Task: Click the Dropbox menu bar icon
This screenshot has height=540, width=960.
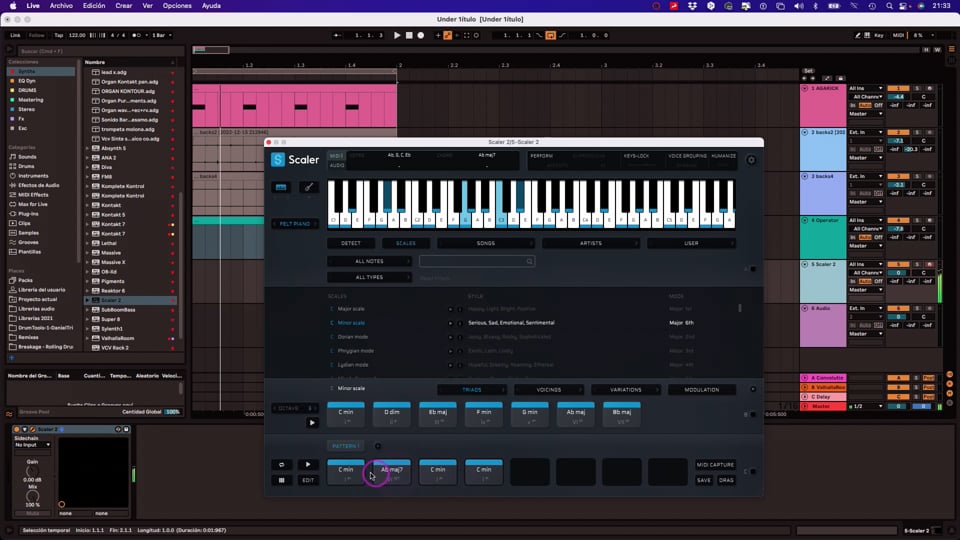Action: [x=692, y=6]
